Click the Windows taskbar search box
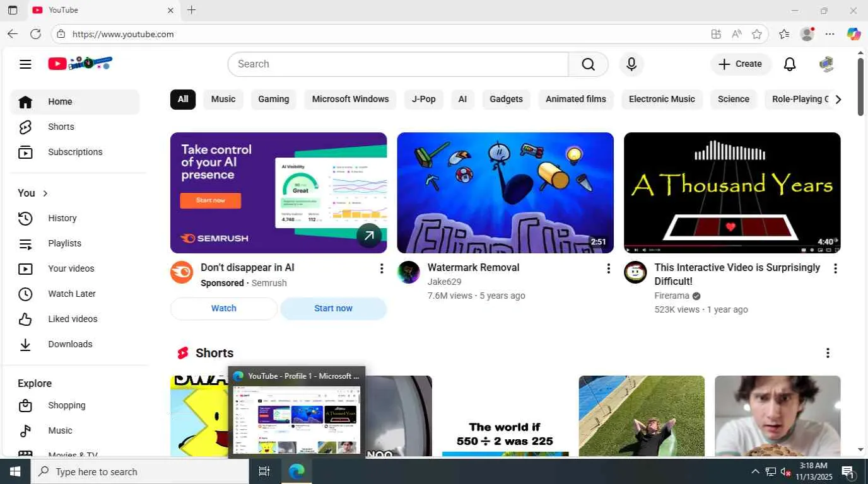 point(140,471)
